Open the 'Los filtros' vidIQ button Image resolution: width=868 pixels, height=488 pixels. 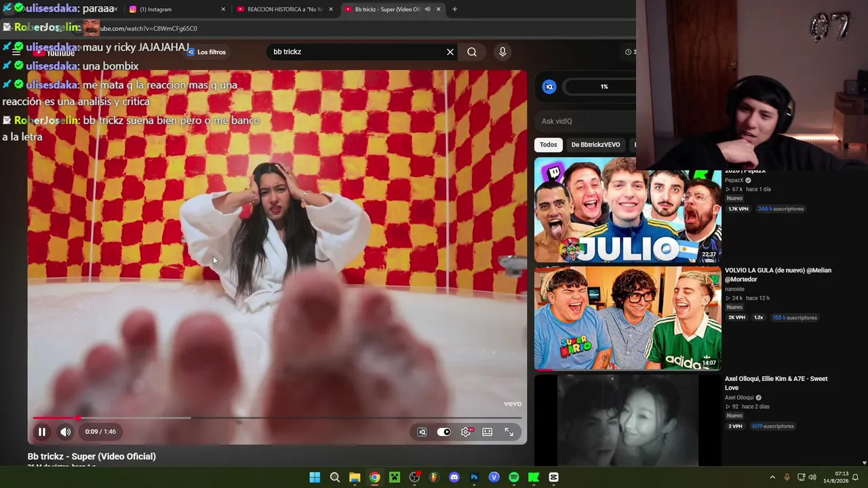[206, 52]
